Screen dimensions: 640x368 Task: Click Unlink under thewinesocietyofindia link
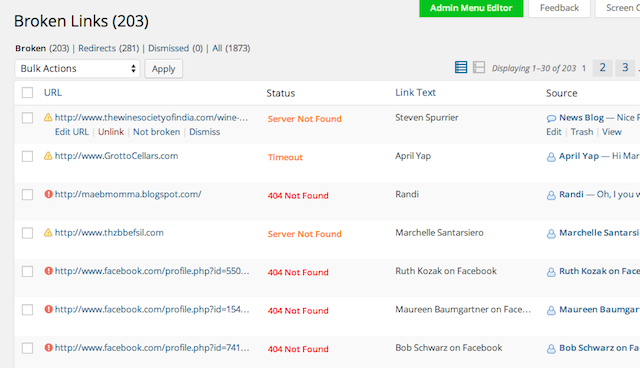[111, 132]
